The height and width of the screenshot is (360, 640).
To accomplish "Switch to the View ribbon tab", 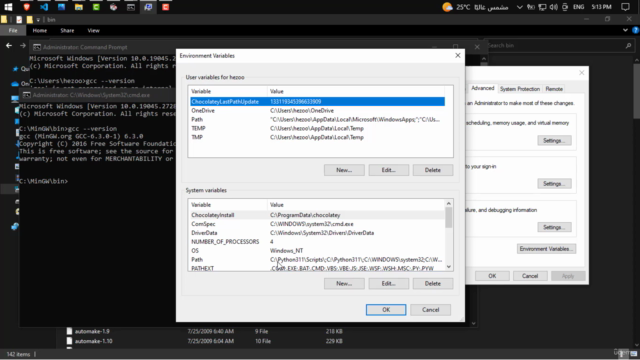I will click(93, 31).
